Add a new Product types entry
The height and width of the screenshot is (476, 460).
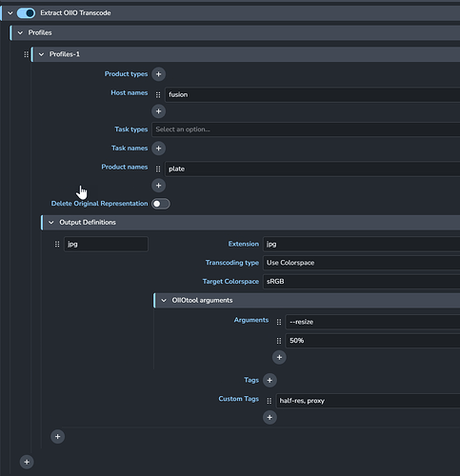[x=158, y=74]
